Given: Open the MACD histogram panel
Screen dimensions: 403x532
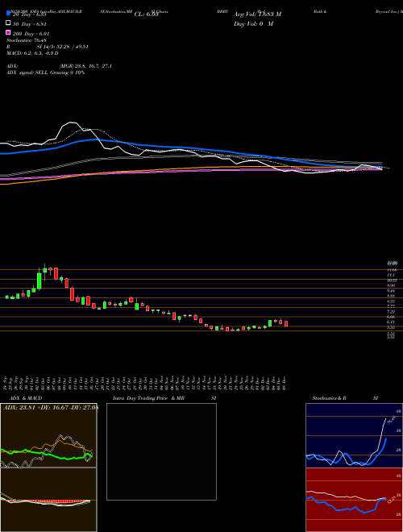Looking at the screenshot, I should (x=48, y=500).
